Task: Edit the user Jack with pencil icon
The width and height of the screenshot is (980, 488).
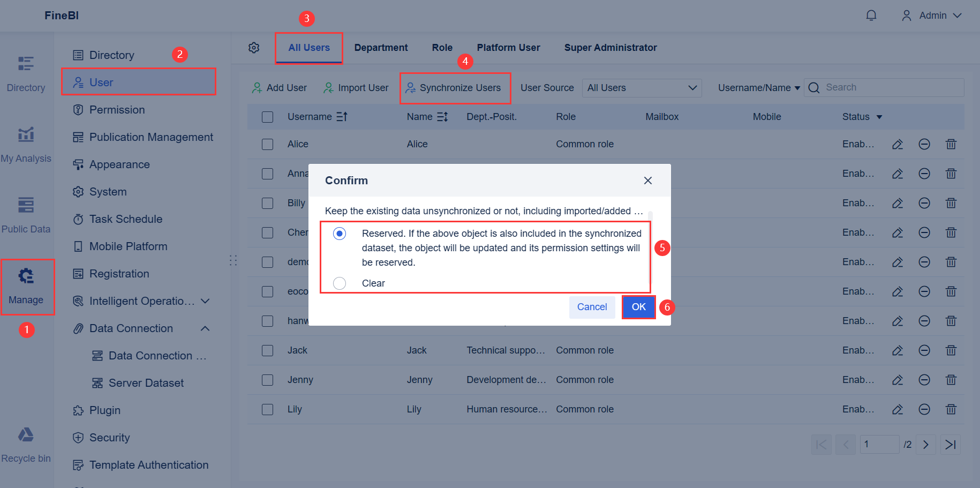Action: [x=898, y=350]
